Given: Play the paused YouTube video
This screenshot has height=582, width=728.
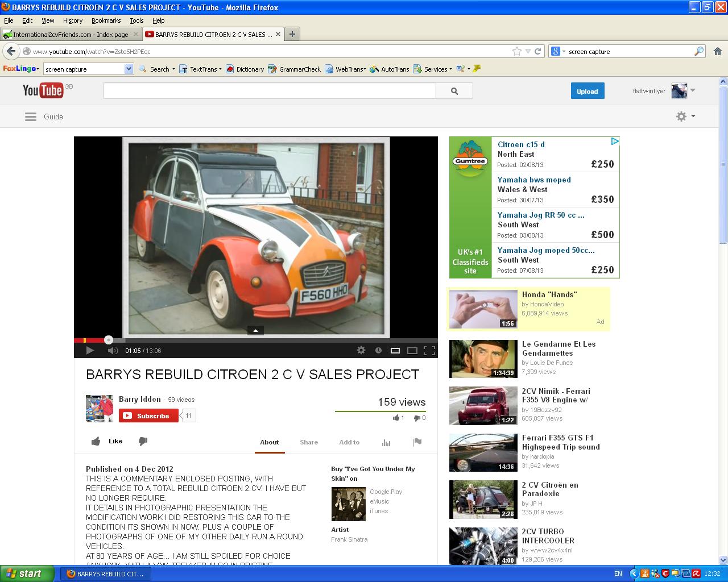Looking at the screenshot, I should click(90, 351).
